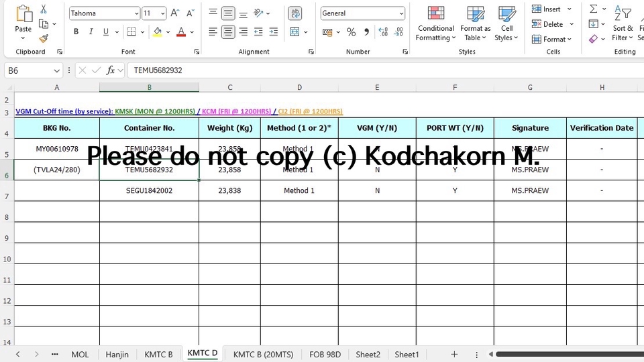This screenshot has width=644, height=362.
Task: Open Sort & Filter menu
Action: coord(623,24)
